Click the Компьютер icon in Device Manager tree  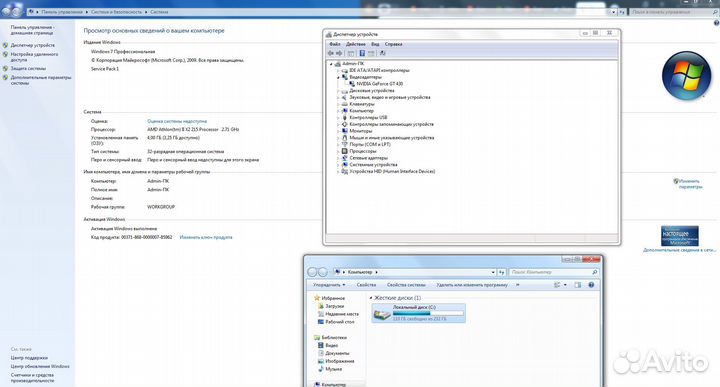coord(344,111)
